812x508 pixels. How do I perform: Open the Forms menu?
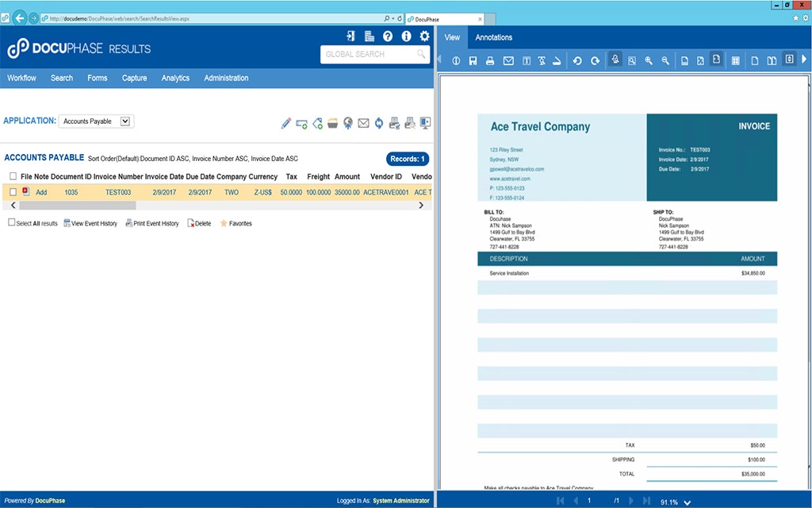click(98, 78)
